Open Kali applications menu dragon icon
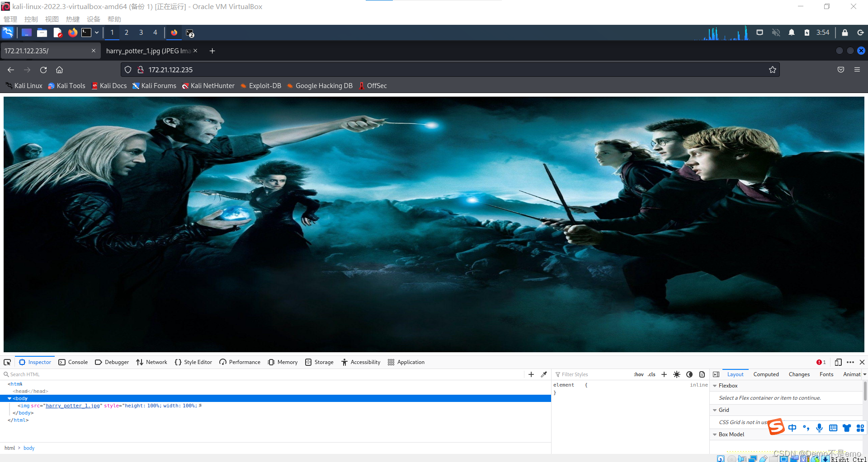Viewport: 868px width, 462px height. point(8,33)
